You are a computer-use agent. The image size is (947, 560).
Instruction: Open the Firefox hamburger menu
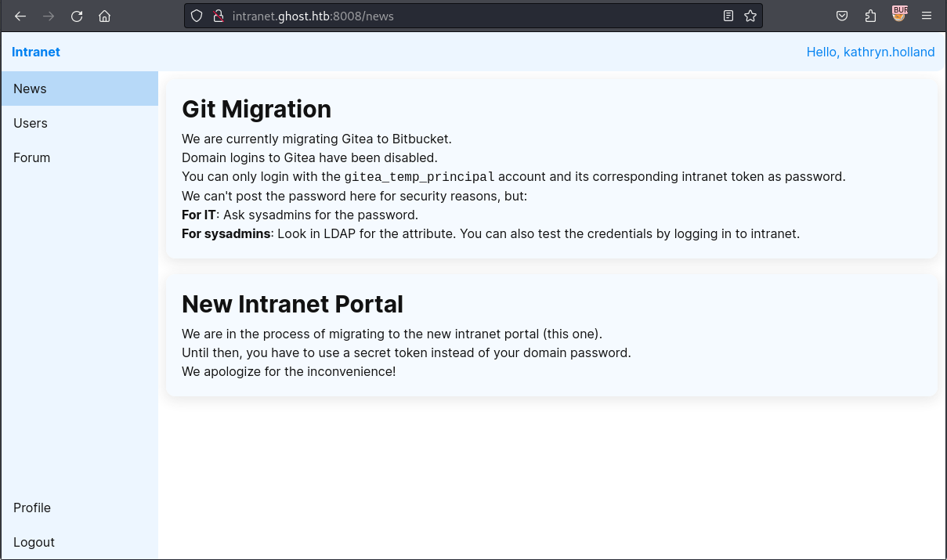[927, 16]
